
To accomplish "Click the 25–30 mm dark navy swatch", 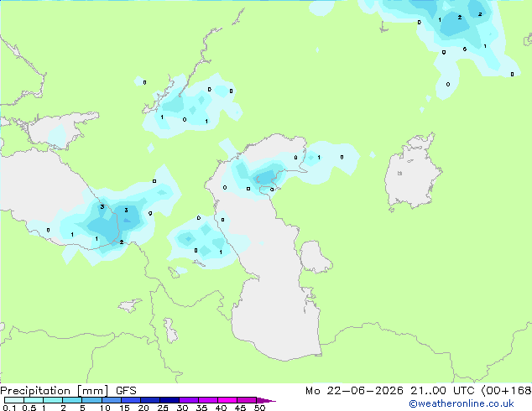I will [169, 400].
